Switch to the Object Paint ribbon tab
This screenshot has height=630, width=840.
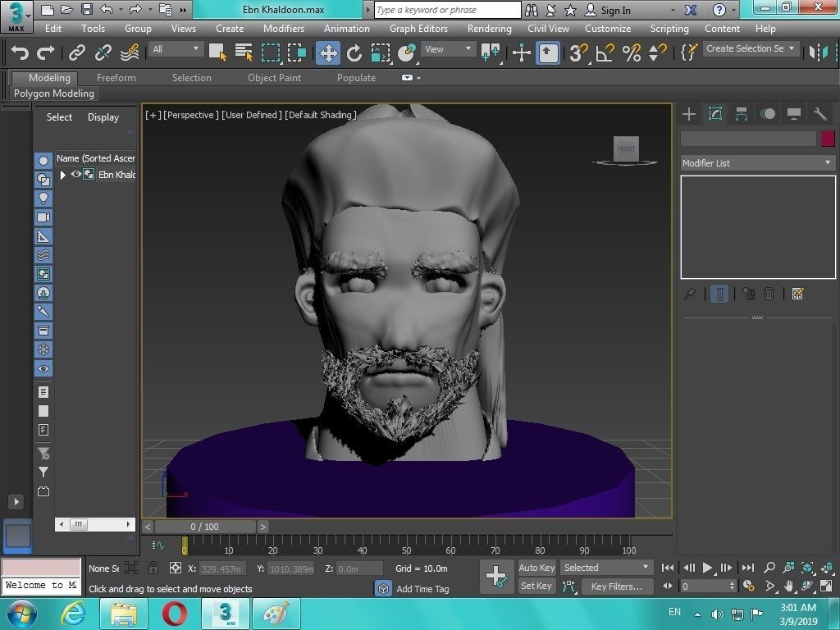pyautogui.click(x=274, y=78)
